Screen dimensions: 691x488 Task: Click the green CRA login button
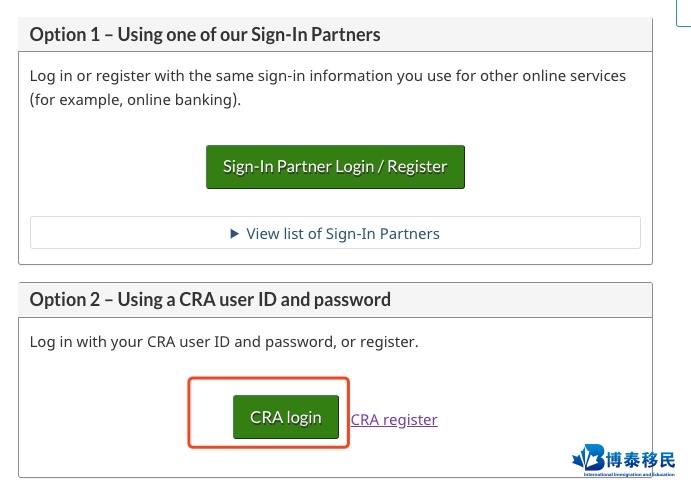(x=286, y=417)
